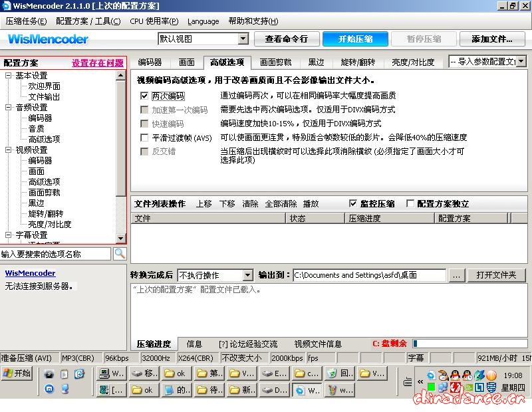Viewport: 532px width, 412px height.
Task: Click the 查看命令行 view command line button
Action: 287,39
